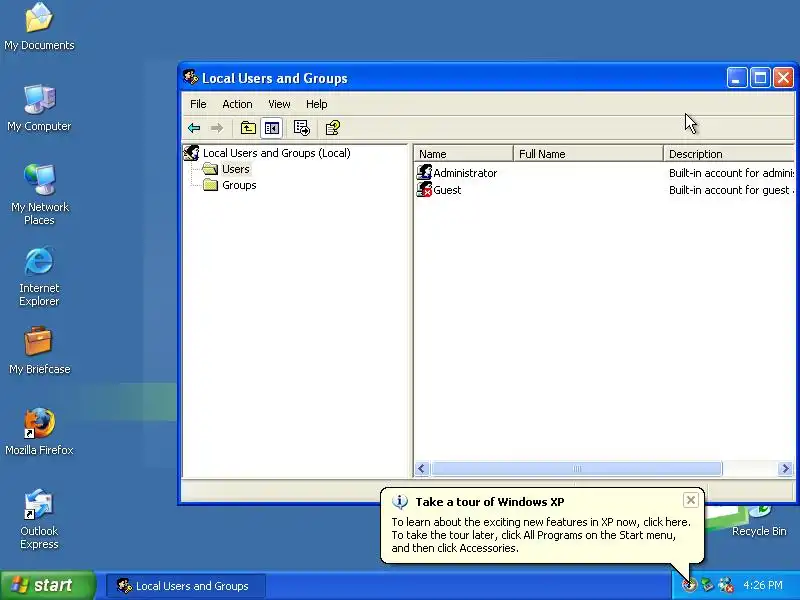The image size is (800, 600).
Task: Open the File menu
Action: (x=198, y=104)
